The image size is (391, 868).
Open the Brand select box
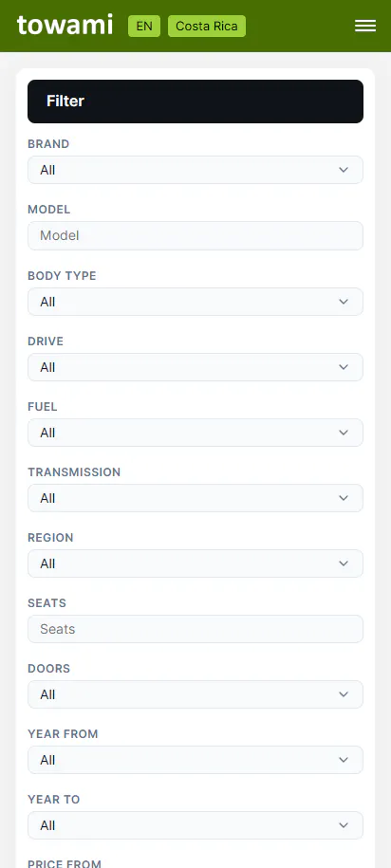195,170
